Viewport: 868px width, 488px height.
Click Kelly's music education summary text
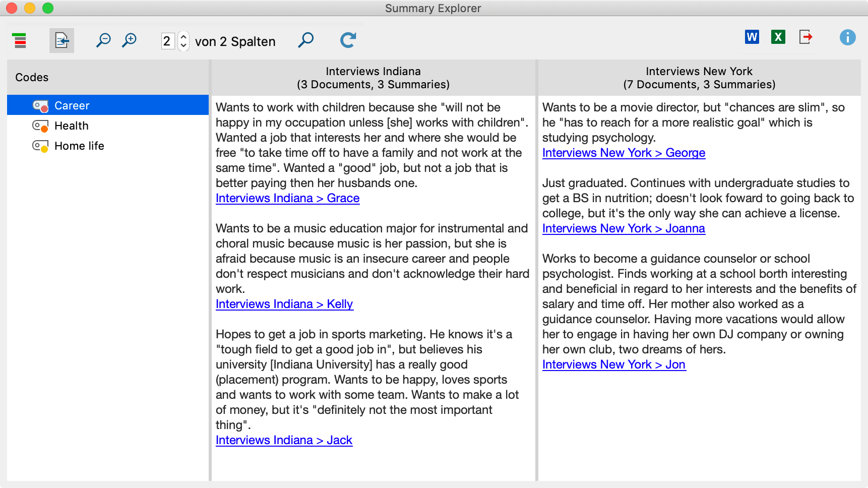point(373,259)
